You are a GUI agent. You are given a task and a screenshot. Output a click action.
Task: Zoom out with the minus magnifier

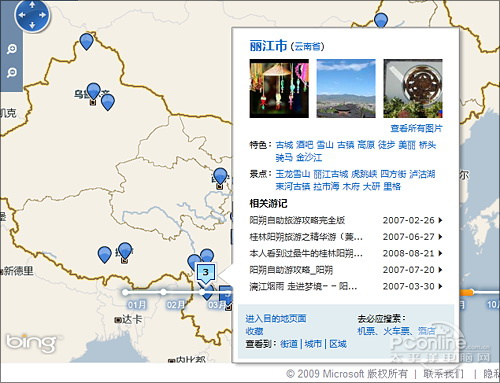pos(12,73)
